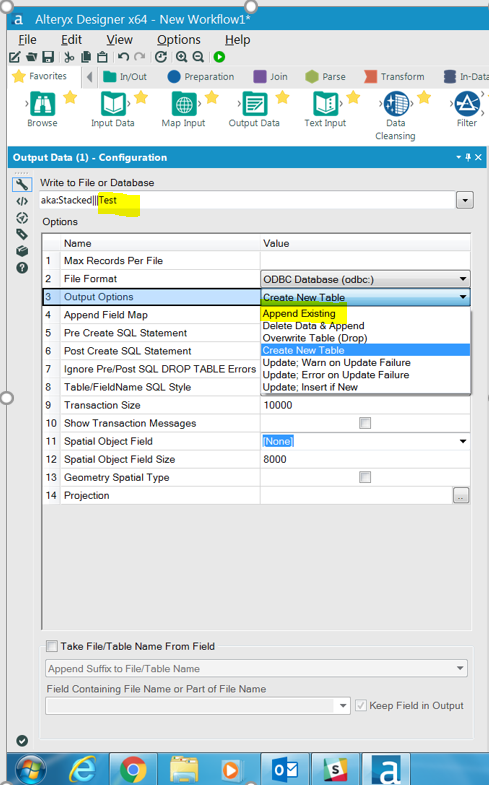Click the Refresh icon in the toolbar
Viewport: 489px width, 785px height.
coord(161,57)
